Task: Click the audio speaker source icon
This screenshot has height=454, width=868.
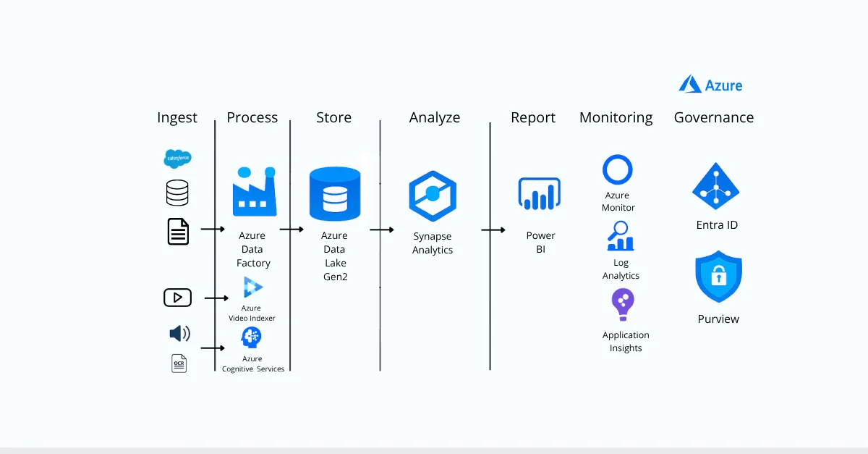Action: coord(179,334)
